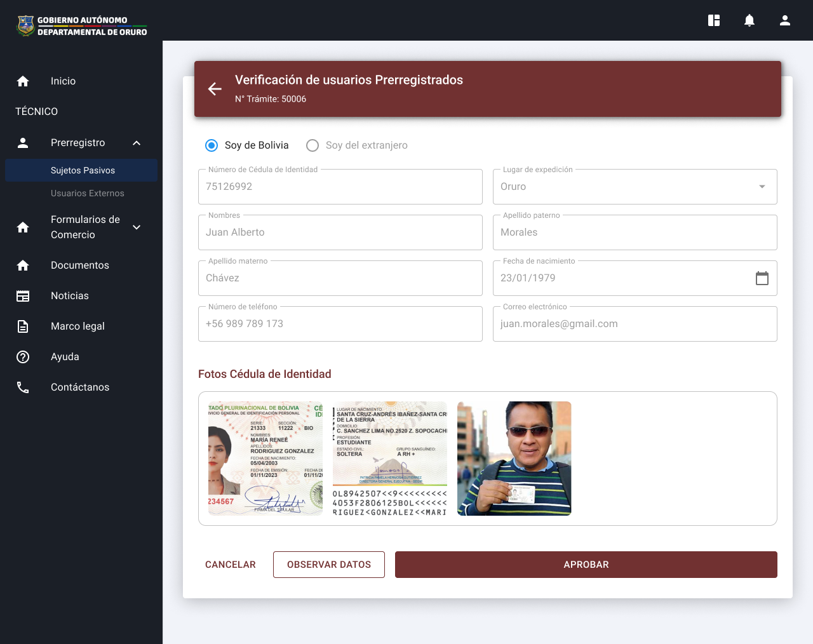Image resolution: width=813 pixels, height=644 pixels.
Task: Click the Marco legal document icon
Action: click(x=23, y=326)
